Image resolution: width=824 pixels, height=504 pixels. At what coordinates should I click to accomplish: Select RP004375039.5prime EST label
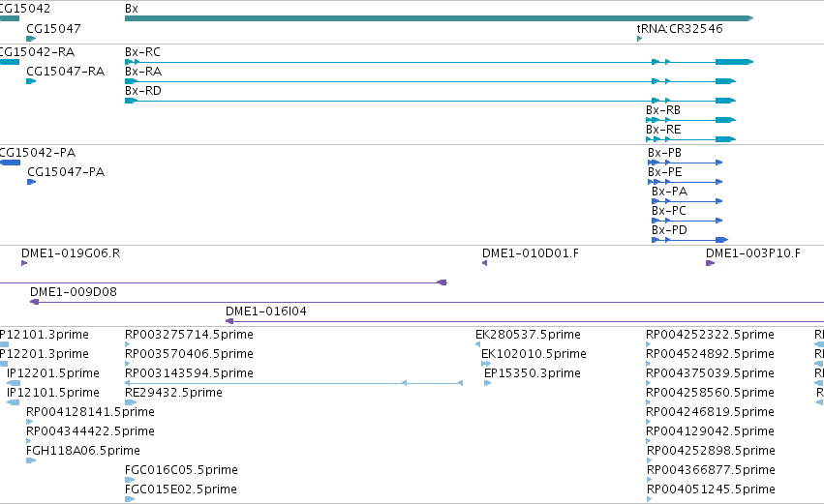[x=710, y=373]
